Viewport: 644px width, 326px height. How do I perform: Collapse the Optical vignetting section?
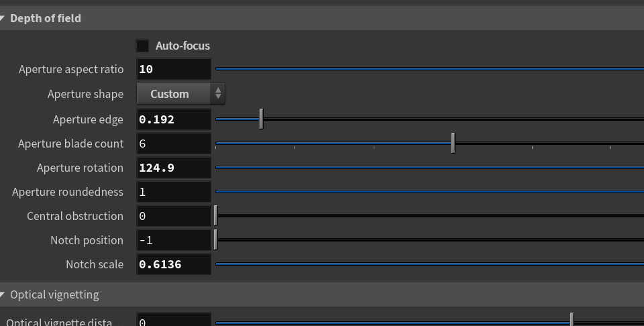(x=4, y=294)
